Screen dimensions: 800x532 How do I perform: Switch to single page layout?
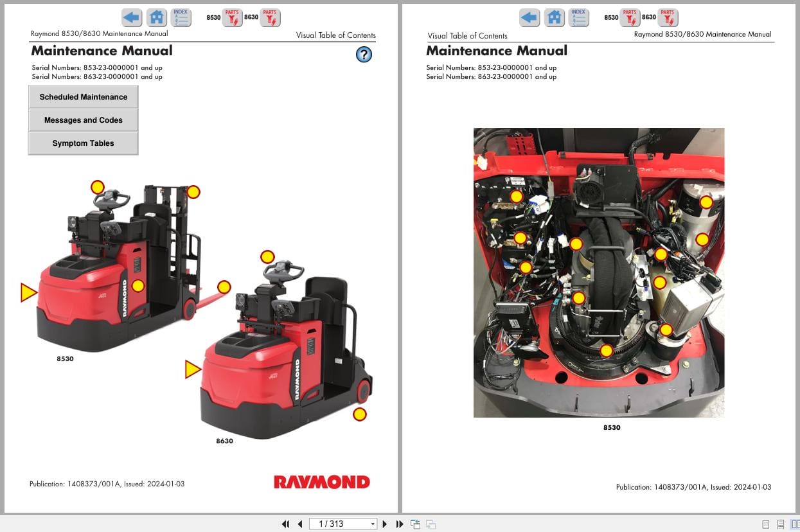tap(766, 524)
